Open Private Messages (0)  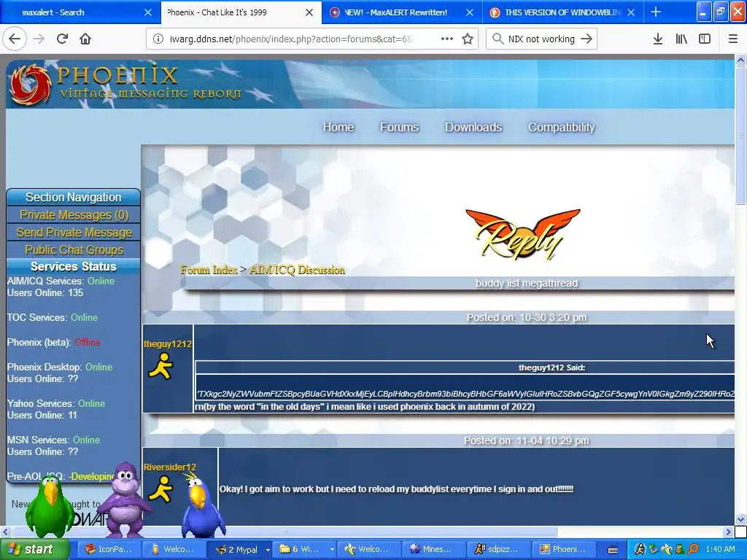pos(74,215)
